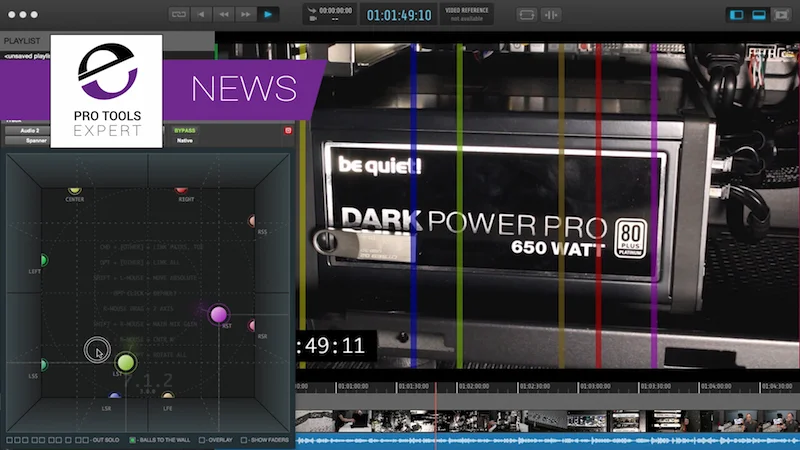Screen dimensions: 800x450
Task: Select the LEFT speaker ball
Action: (x=44, y=260)
